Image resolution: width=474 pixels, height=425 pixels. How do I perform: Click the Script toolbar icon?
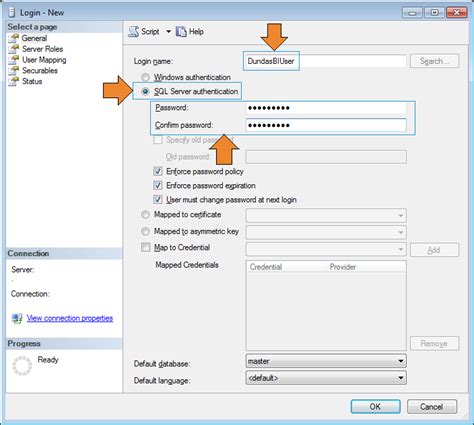[x=134, y=32]
